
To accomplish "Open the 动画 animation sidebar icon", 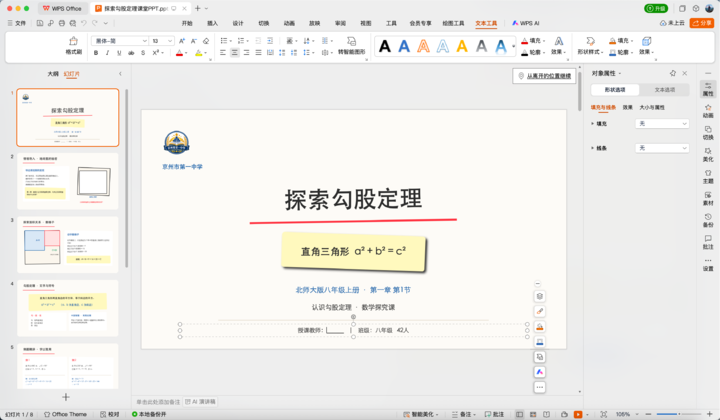I will 708,111.
